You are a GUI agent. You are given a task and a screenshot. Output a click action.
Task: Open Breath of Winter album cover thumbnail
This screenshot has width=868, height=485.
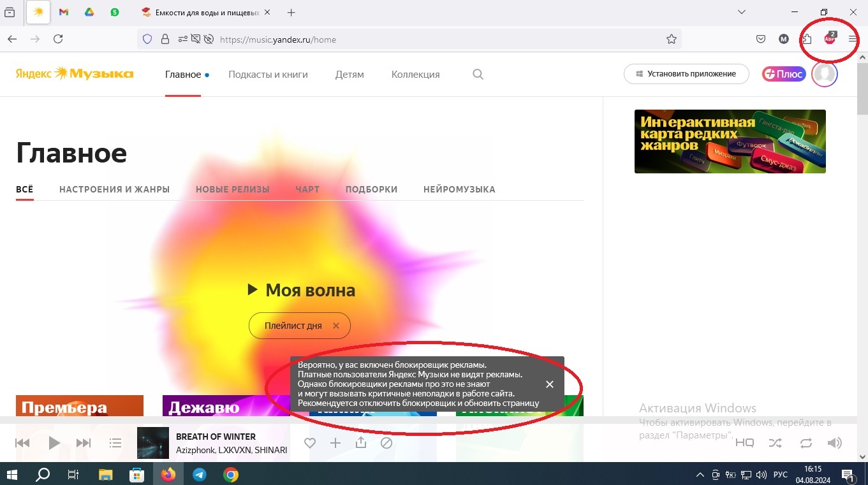153,443
